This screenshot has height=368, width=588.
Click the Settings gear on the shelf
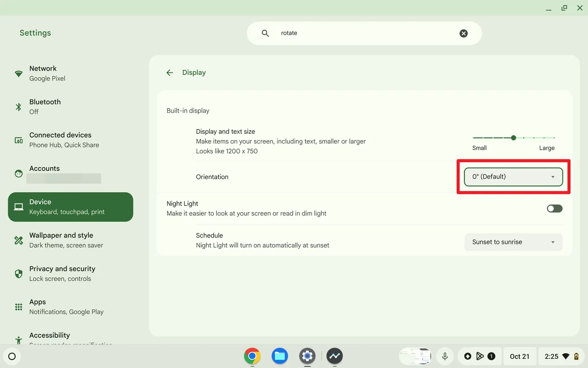(307, 356)
